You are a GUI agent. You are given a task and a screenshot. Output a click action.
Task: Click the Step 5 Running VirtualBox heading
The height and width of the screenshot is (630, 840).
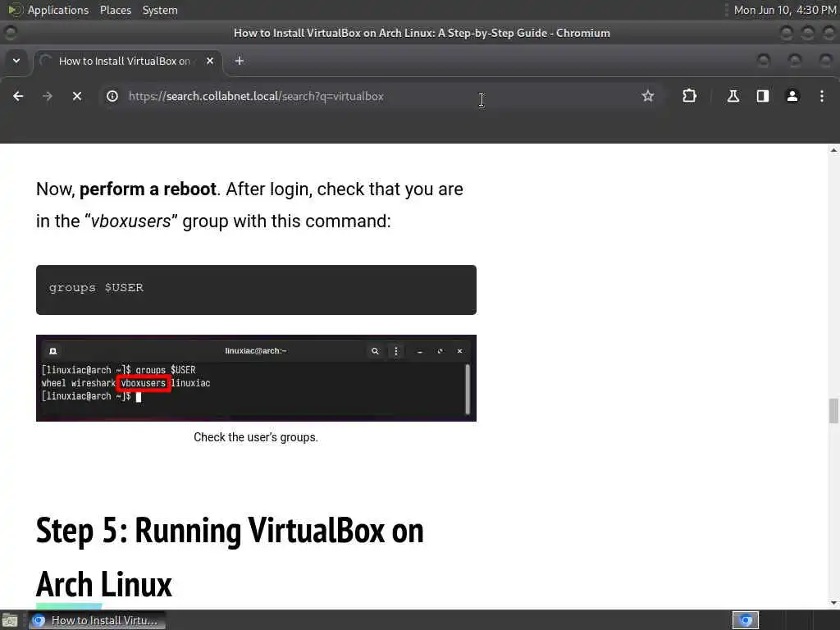point(230,557)
